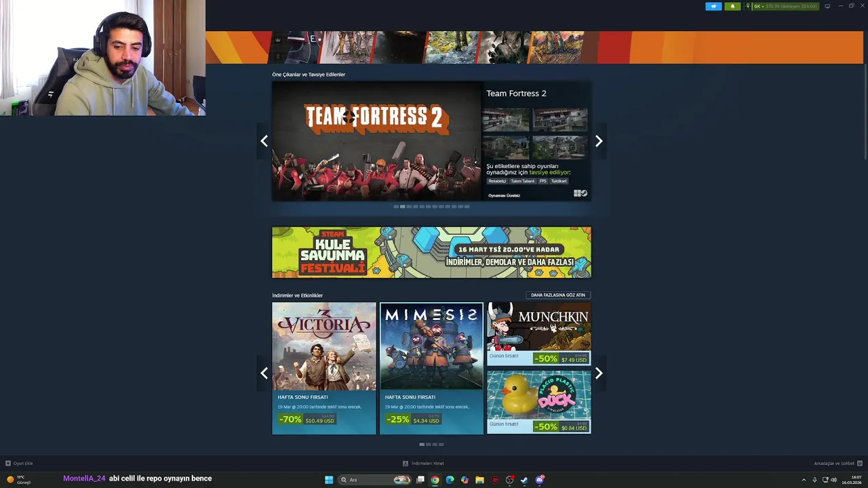Select the Takım Tabanlı tag
Viewport: 868px width, 488px height.
click(523, 181)
